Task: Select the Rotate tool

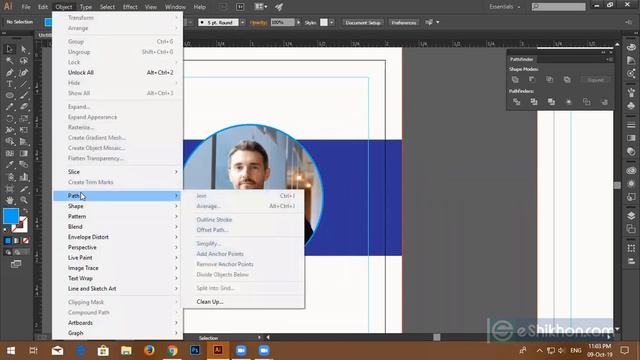Action: tap(9, 119)
